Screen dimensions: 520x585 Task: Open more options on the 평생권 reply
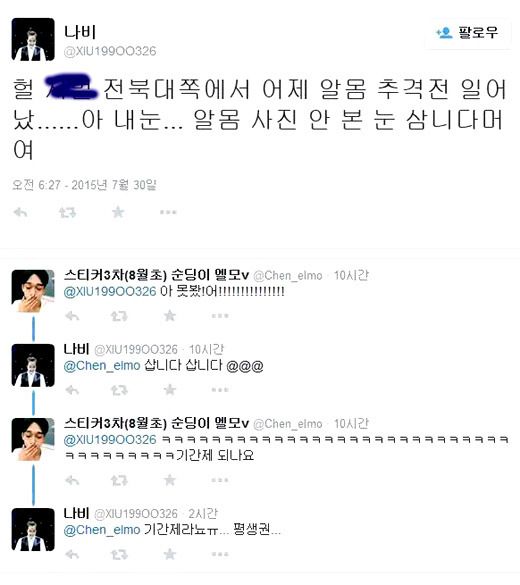pos(220,554)
